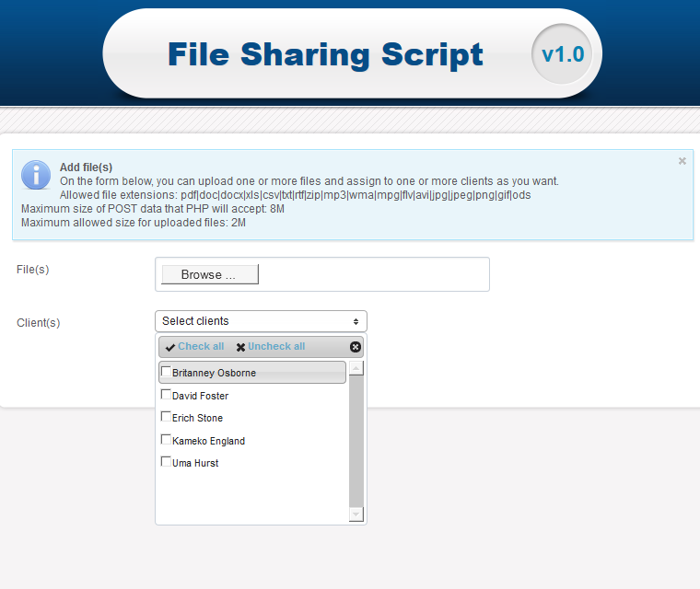Click the checkmark icon beside Check all
This screenshot has height=589, width=700.
170,347
